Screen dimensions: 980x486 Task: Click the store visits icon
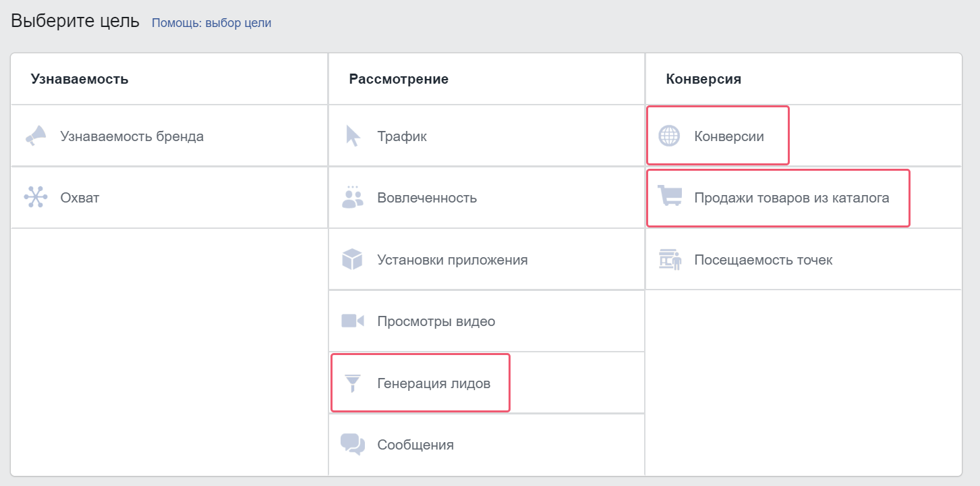coord(670,259)
